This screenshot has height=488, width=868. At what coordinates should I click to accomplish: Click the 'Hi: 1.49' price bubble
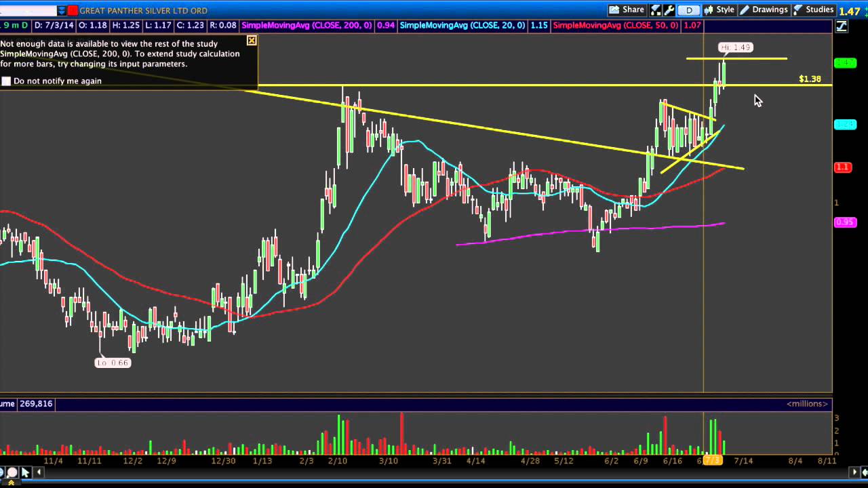736,47
